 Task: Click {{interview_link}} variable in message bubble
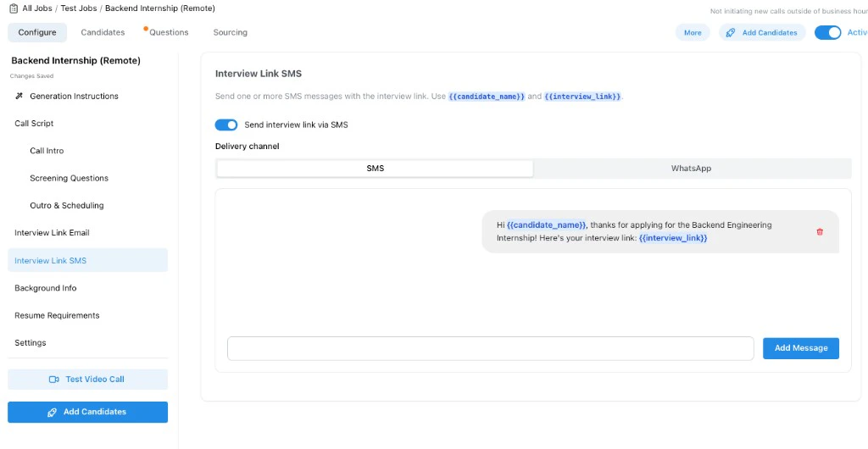[x=673, y=238]
